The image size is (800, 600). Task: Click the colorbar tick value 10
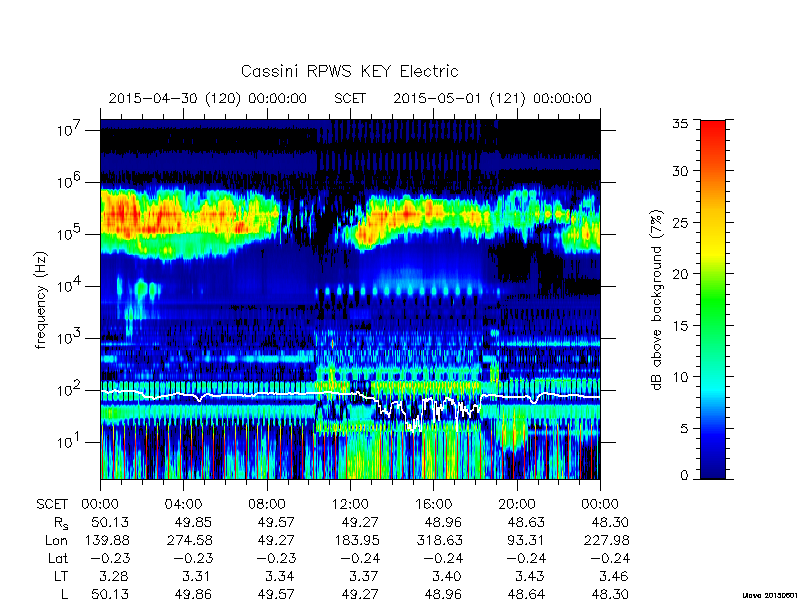pyautogui.click(x=681, y=377)
